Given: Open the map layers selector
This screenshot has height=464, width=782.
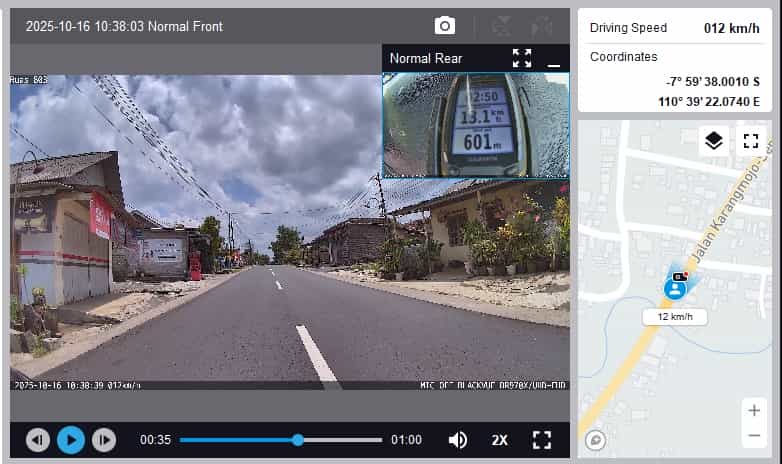Looking at the screenshot, I should coord(713,141).
